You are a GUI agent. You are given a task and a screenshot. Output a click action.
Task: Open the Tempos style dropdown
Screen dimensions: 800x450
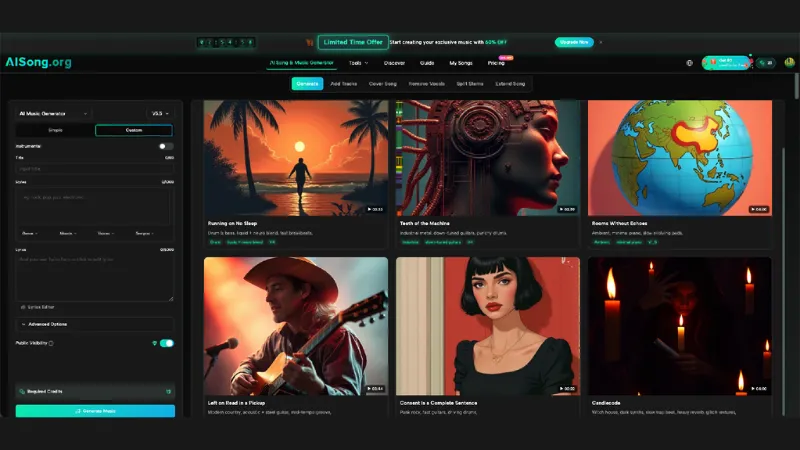144,233
